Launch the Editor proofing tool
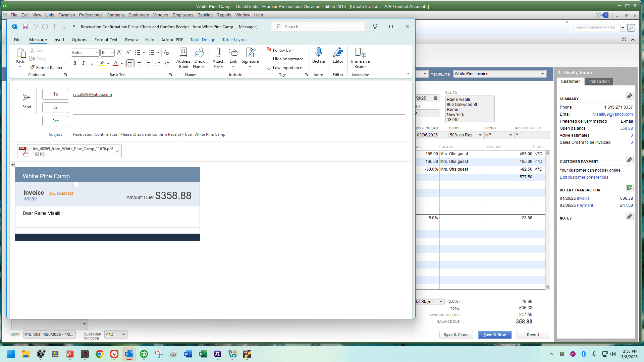 338,55
